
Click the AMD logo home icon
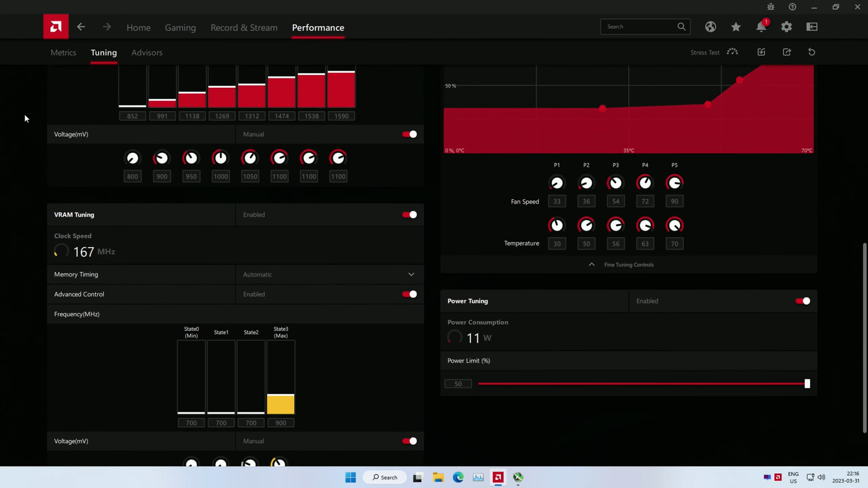click(x=56, y=27)
